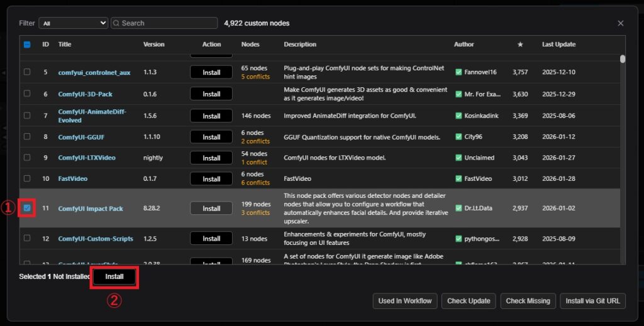
Task: Open the comfyui_controlnet_aux title link
Action: coord(94,72)
